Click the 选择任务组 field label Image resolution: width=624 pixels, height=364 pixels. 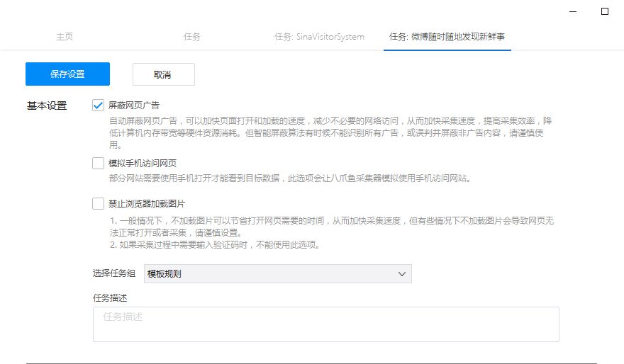[114, 274]
